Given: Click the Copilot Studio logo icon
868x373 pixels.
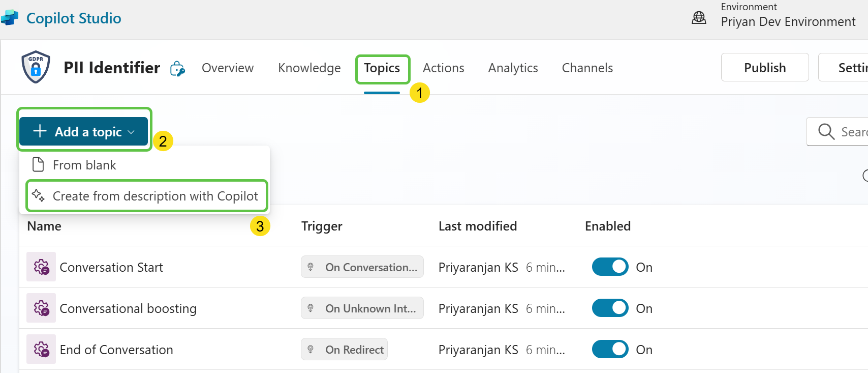Looking at the screenshot, I should coord(10,18).
